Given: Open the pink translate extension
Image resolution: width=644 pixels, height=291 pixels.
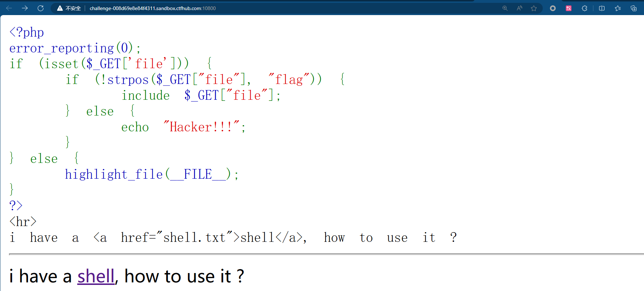Looking at the screenshot, I should click(569, 8).
